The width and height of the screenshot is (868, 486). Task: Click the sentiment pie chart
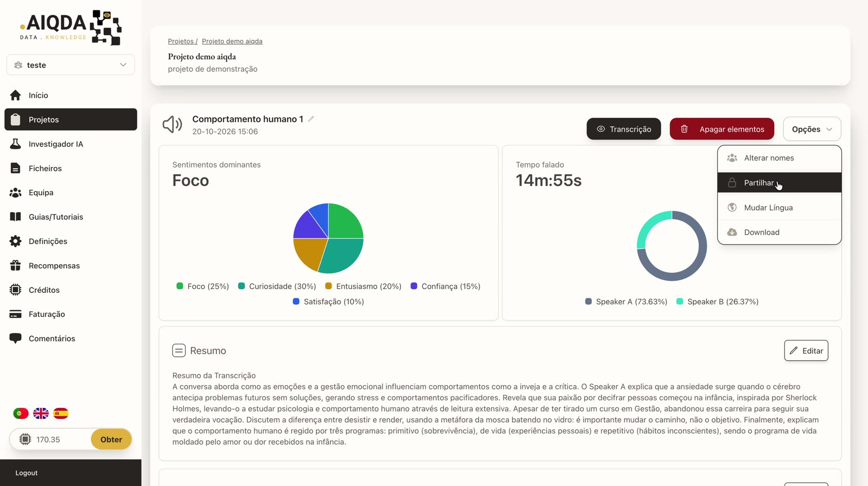[328, 238]
